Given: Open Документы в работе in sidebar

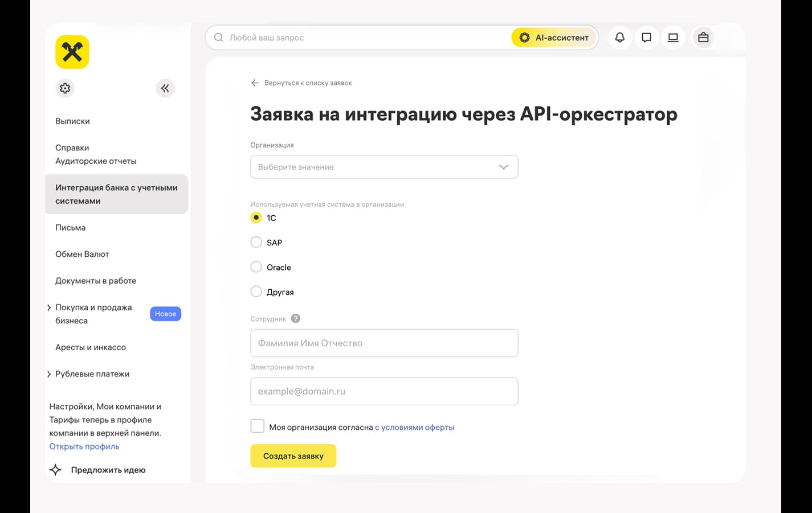Looking at the screenshot, I should 96,281.
